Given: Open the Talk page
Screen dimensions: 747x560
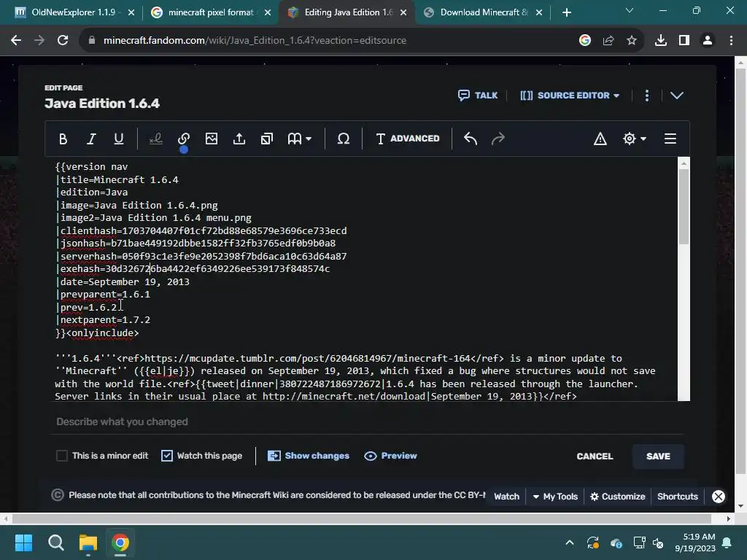Looking at the screenshot, I should tap(478, 96).
